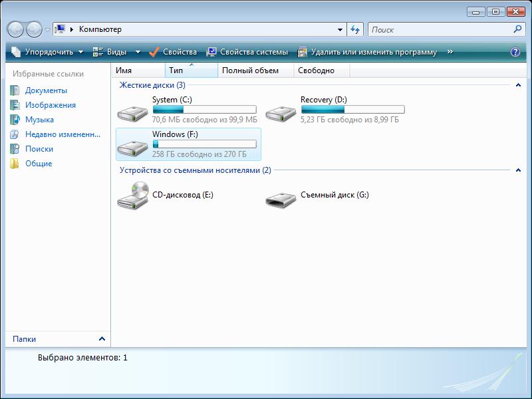This screenshot has height=399, width=532.
Task: Click '5,23 ГБ свободно из 8,99 ГБ' text
Action: click(350, 120)
